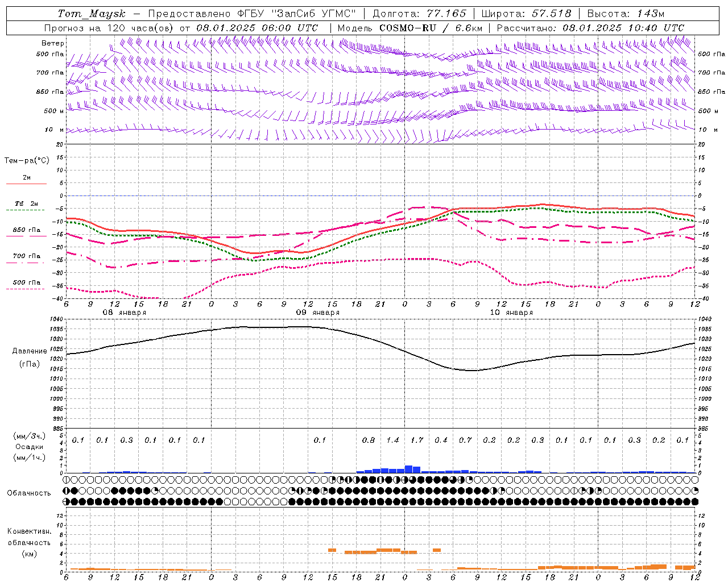Select the precipitation value 1.7
The height and width of the screenshot is (582, 728).
pyautogui.click(x=417, y=440)
